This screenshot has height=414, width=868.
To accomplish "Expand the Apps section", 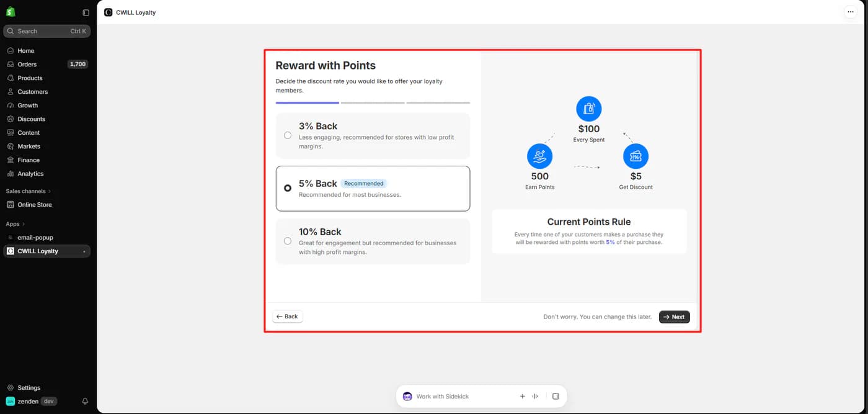I will (x=15, y=224).
